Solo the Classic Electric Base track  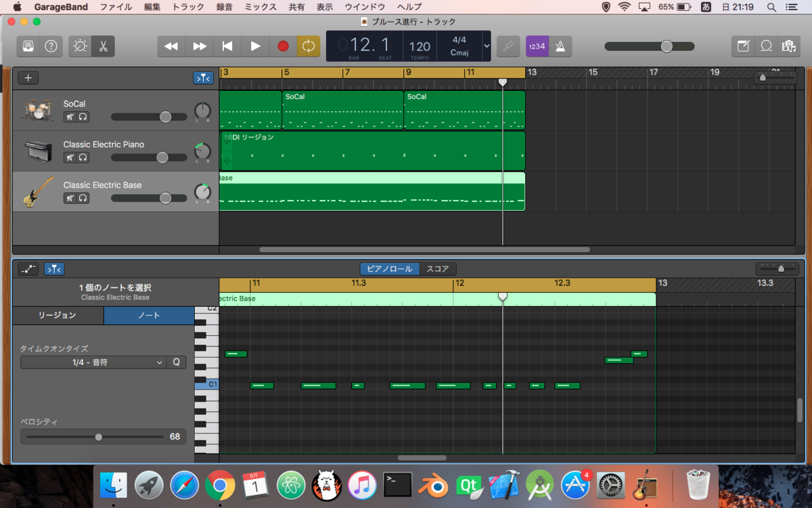(x=83, y=198)
